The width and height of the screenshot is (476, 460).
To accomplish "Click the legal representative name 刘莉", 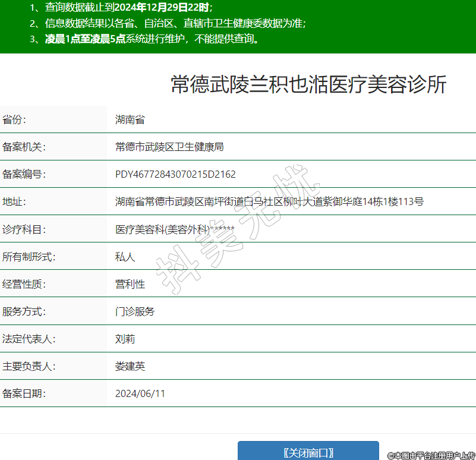I will (x=125, y=339).
